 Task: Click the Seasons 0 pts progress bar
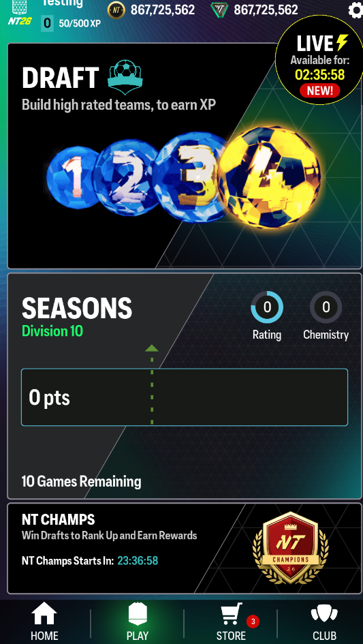click(x=185, y=397)
